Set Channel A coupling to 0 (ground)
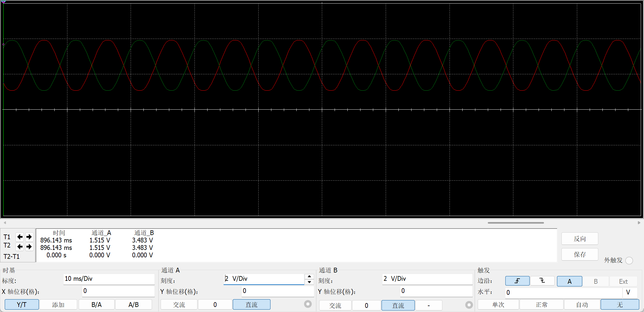The image size is (644, 312). 215,305
